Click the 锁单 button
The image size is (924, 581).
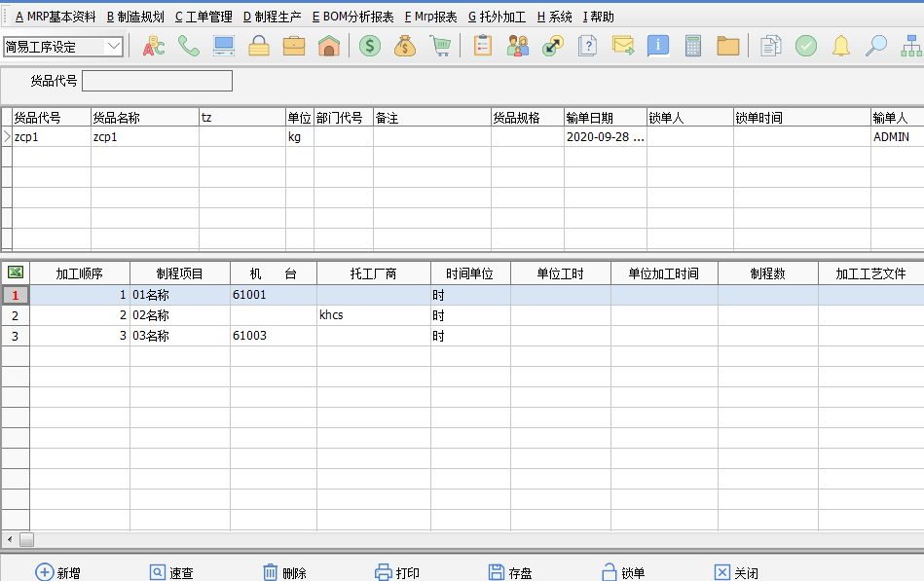(x=623, y=572)
